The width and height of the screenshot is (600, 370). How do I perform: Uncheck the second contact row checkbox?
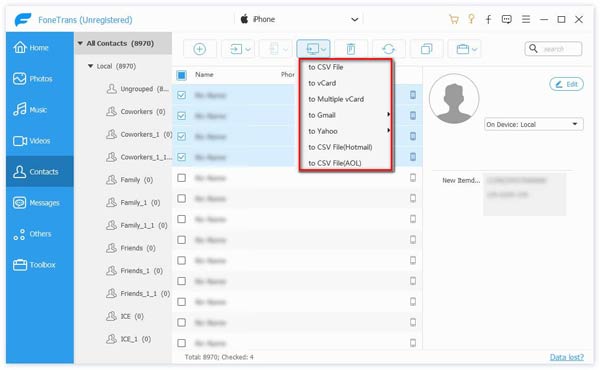click(181, 116)
